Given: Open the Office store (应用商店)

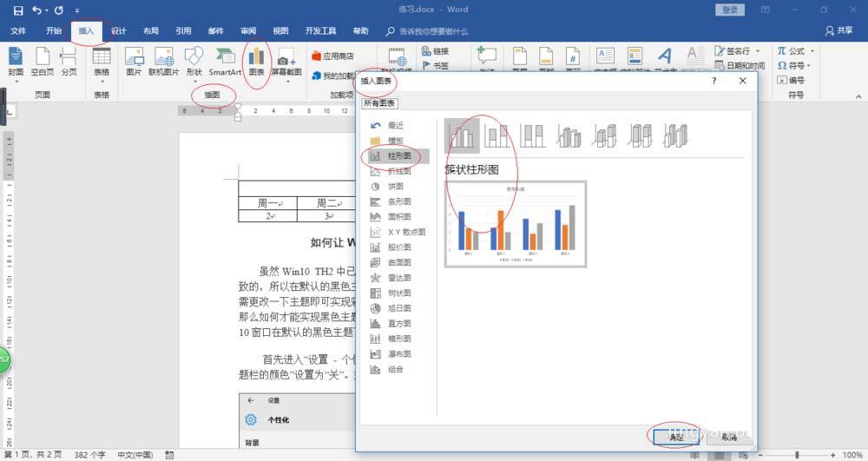Looking at the screenshot, I should pos(332,56).
